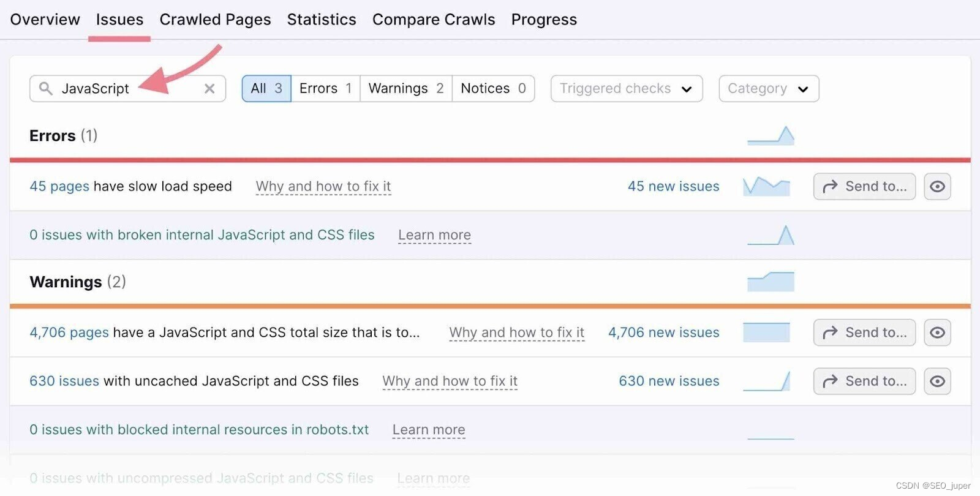Screen dimensions: 980x496
Task: Click the magnifier search icon
Action: [45, 89]
